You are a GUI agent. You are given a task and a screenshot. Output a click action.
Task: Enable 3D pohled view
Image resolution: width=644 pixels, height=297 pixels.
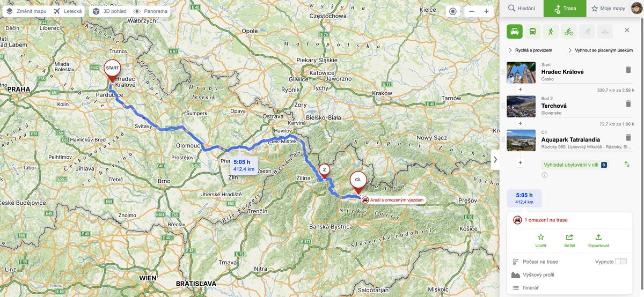click(x=108, y=11)
